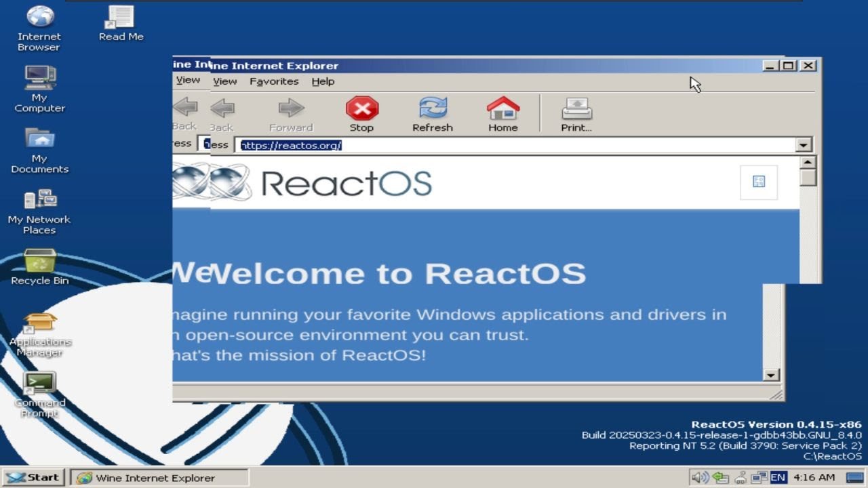Click the show desktop icon in tray
This screenshot has width=868, height=488.
(856, 478)
